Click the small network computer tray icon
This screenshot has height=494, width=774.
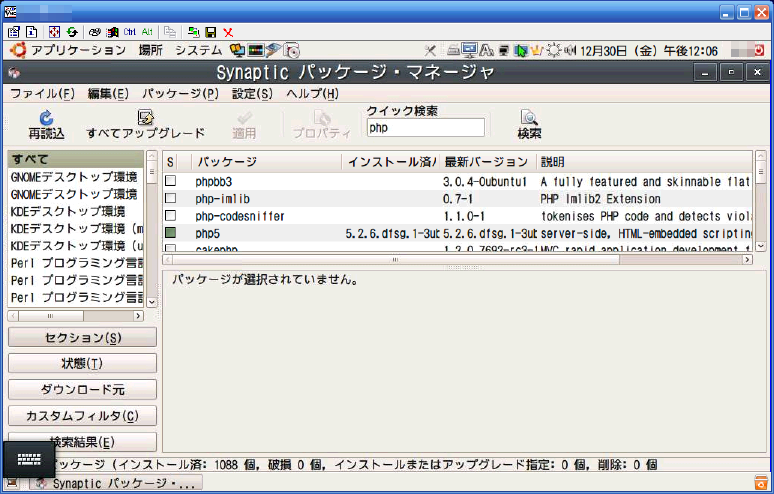pos(503,50)
